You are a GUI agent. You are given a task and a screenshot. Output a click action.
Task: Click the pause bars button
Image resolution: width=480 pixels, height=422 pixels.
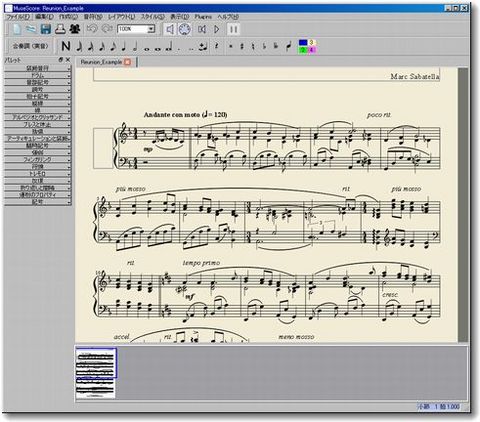tap(234, 29)
